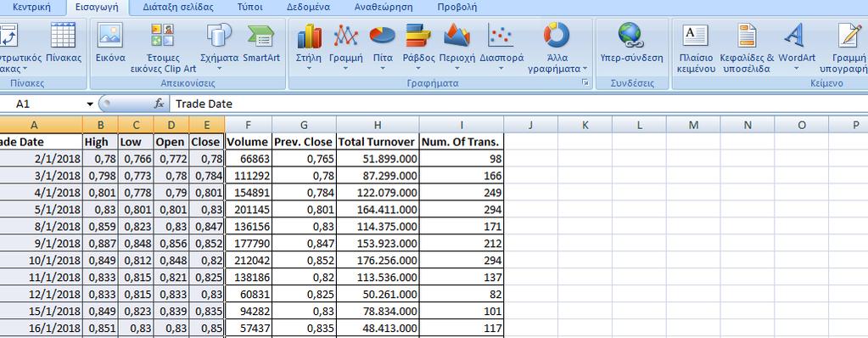This screenshot has height=338, width=868.
Task: Click the Name Box showing A1
Action: pyautogui.click(x=42, y=104)
